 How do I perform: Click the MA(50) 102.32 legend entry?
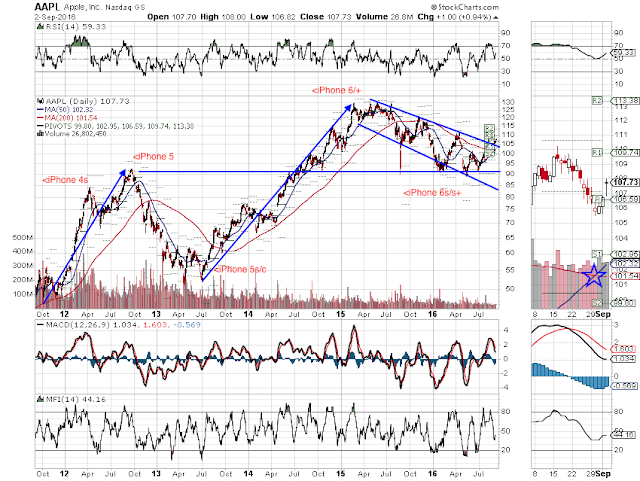(65, 109)
